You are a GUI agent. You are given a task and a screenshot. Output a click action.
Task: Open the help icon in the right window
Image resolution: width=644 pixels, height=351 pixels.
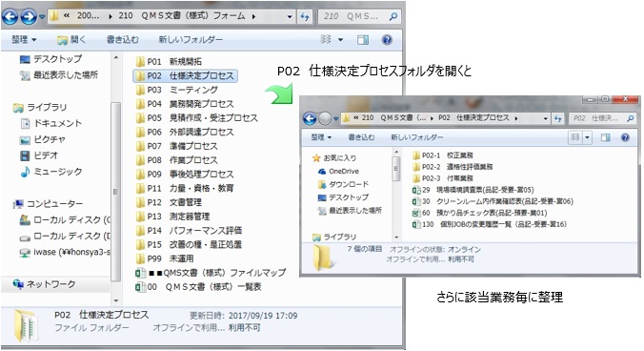coord(625,137)
